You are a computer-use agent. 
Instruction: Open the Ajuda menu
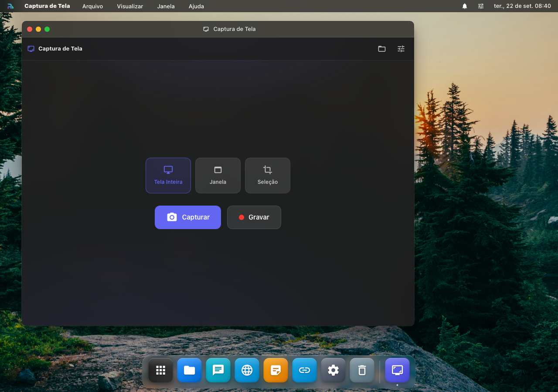[196, 6]
